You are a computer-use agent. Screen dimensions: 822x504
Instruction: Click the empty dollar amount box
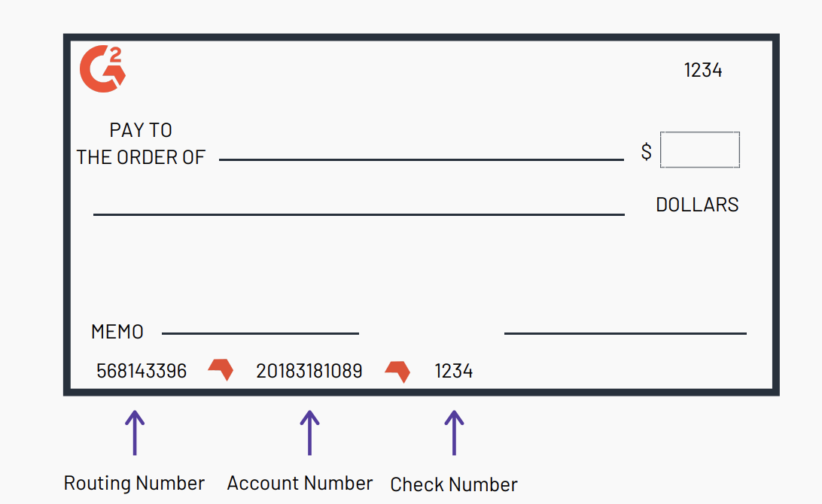700,150
